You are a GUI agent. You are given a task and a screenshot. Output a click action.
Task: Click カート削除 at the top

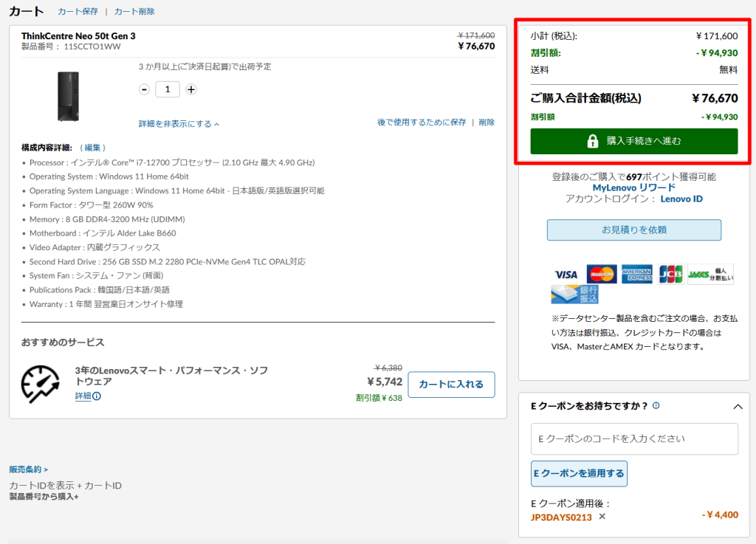click(x=134, y=12)
